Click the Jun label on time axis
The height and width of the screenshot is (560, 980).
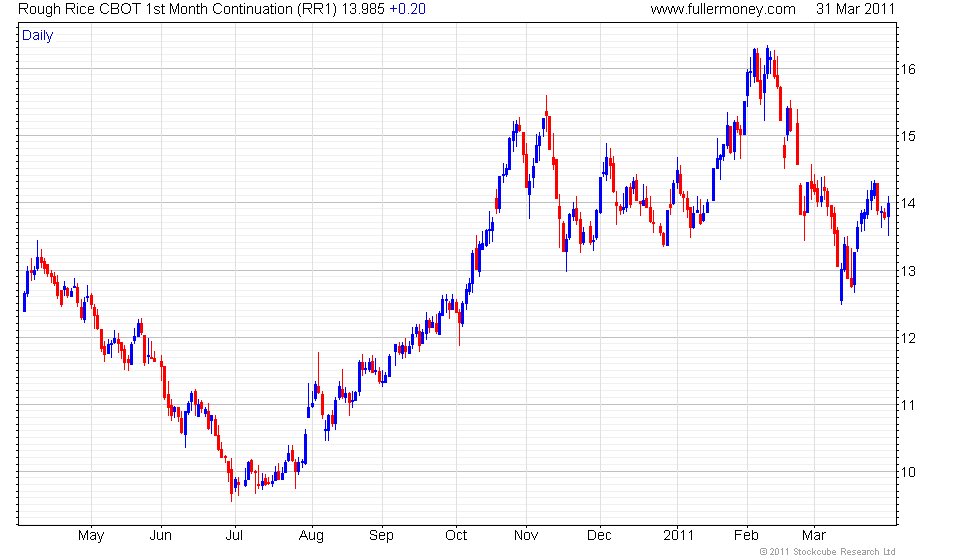[161, 536]
